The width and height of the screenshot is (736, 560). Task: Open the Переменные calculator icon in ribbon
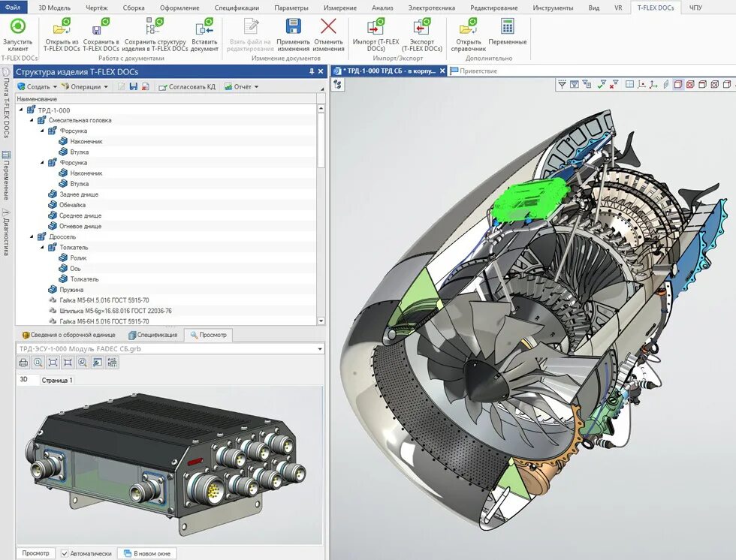click(x=508, y=27)
